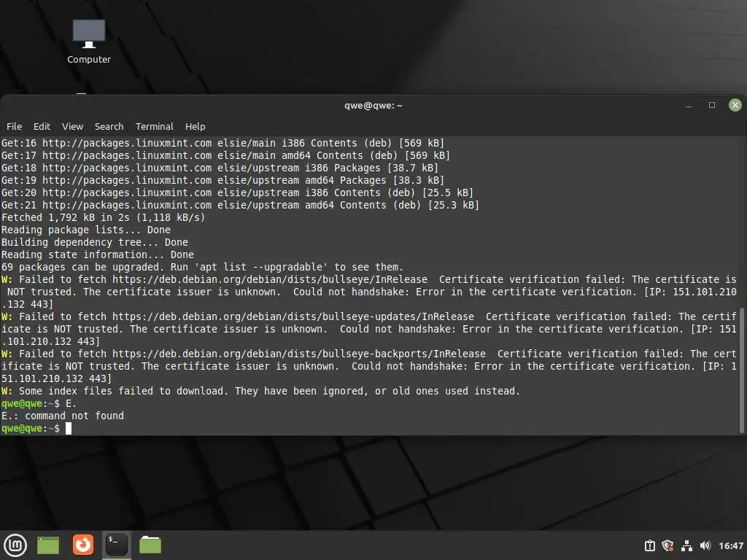Screen dimensions: 747x560
Task: Open the network connection tray icon
Action: [x=686, y=545]
